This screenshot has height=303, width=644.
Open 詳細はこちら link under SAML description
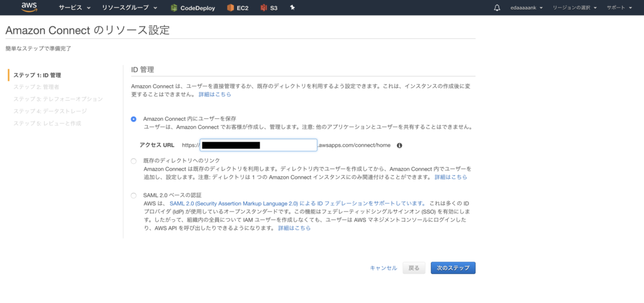coord(294,228)
